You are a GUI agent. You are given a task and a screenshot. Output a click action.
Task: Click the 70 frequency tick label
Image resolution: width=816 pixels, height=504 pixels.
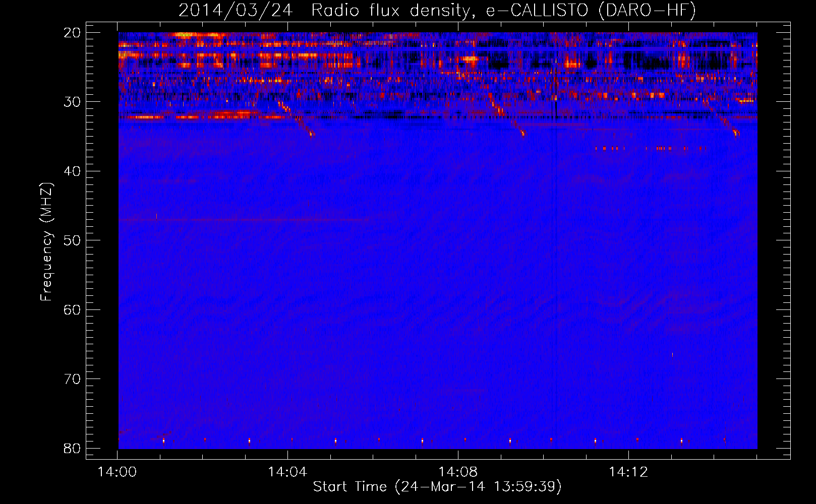(73, 379)
